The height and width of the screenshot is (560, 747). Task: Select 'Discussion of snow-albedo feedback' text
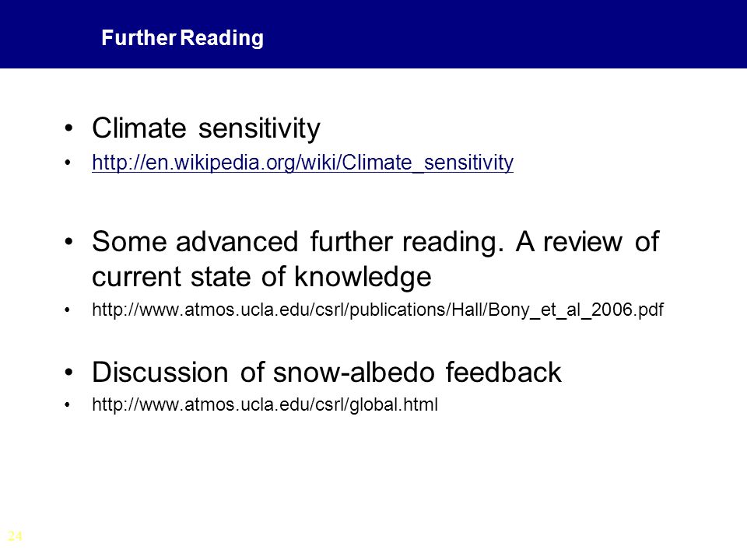tap(326, 372)
